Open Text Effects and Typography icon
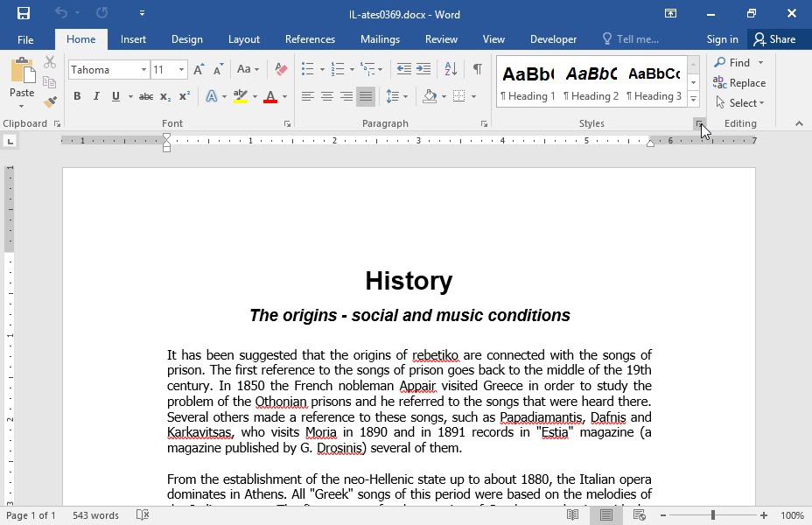Viewport: 812px width, 525px height. click(x=211, y=96)
